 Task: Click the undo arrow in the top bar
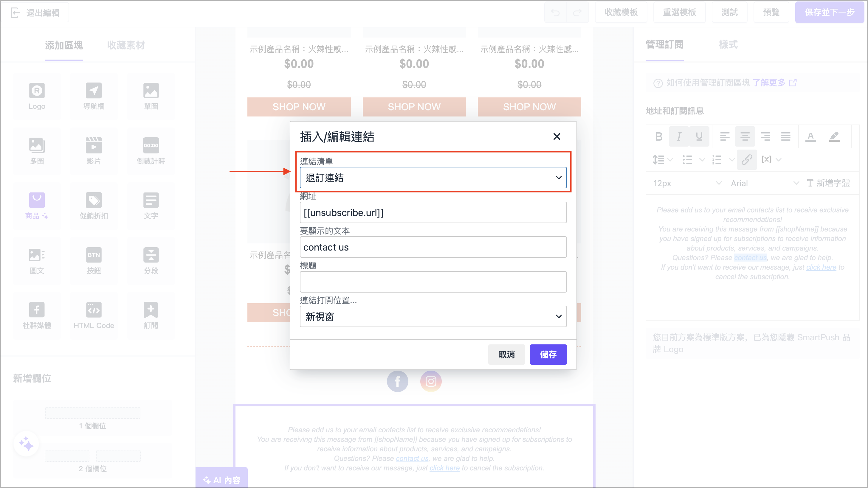555,12
